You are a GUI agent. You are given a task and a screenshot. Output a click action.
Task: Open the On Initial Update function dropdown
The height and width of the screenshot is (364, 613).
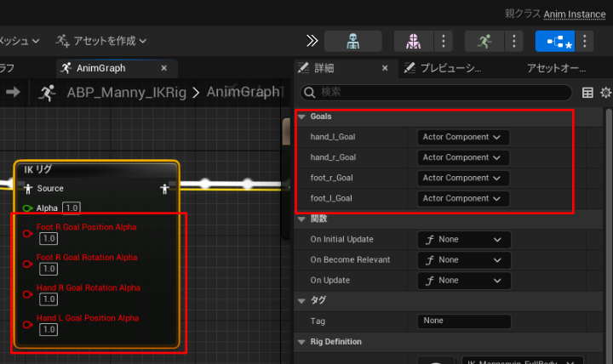(x=464, y=240)
